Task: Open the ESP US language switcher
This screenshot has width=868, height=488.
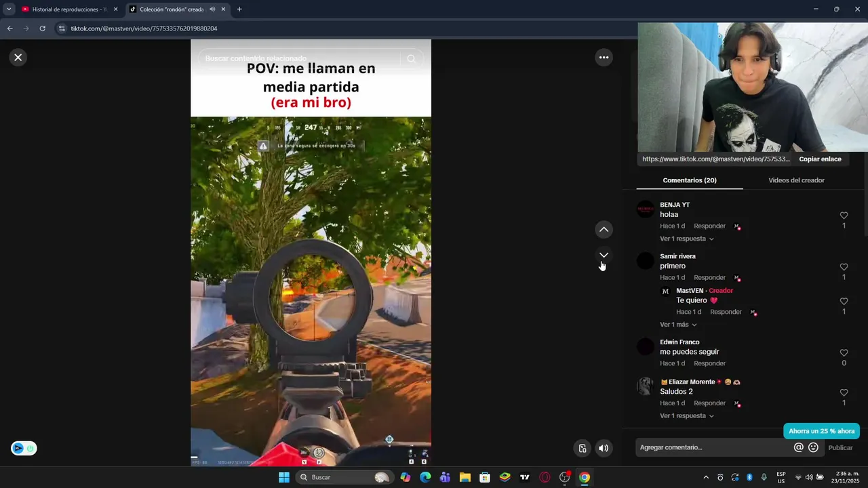Action: coord(781,477)
